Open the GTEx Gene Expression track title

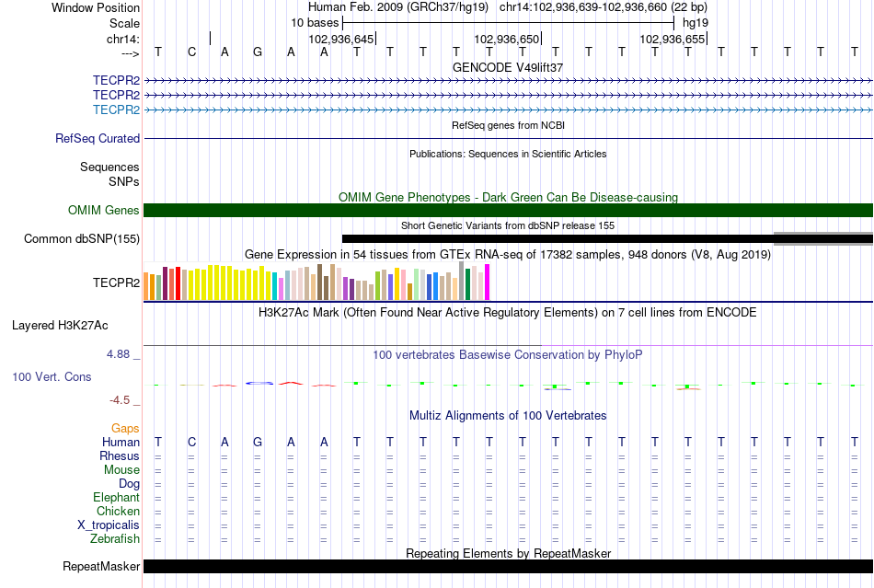[x=508, y=255]
